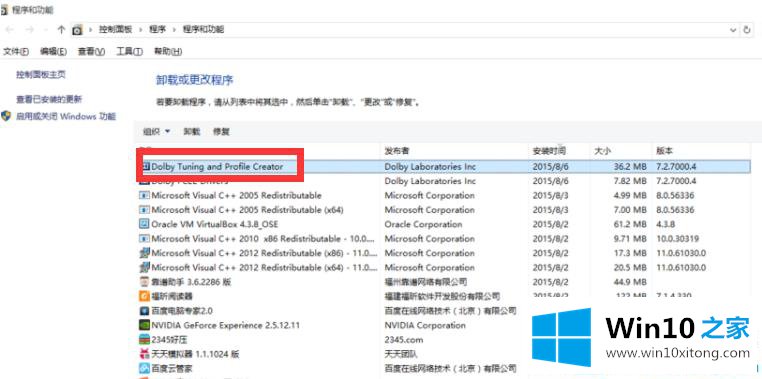762x379 pixels.
Task: Select 2345好压 program name
Action: tap(169, 339)
